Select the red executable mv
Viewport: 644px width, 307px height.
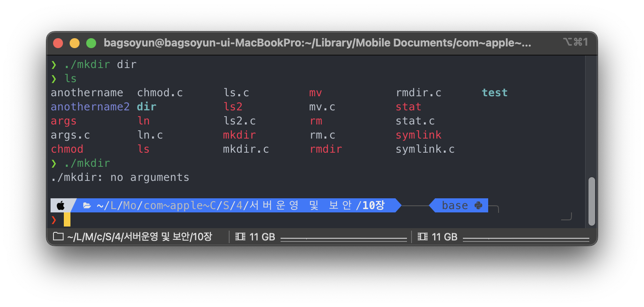(316, 93)
